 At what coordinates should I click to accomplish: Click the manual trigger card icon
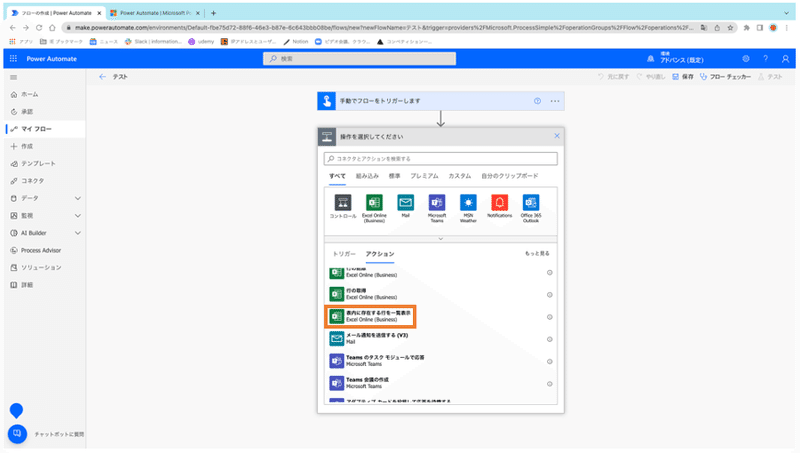click(327, 101)
